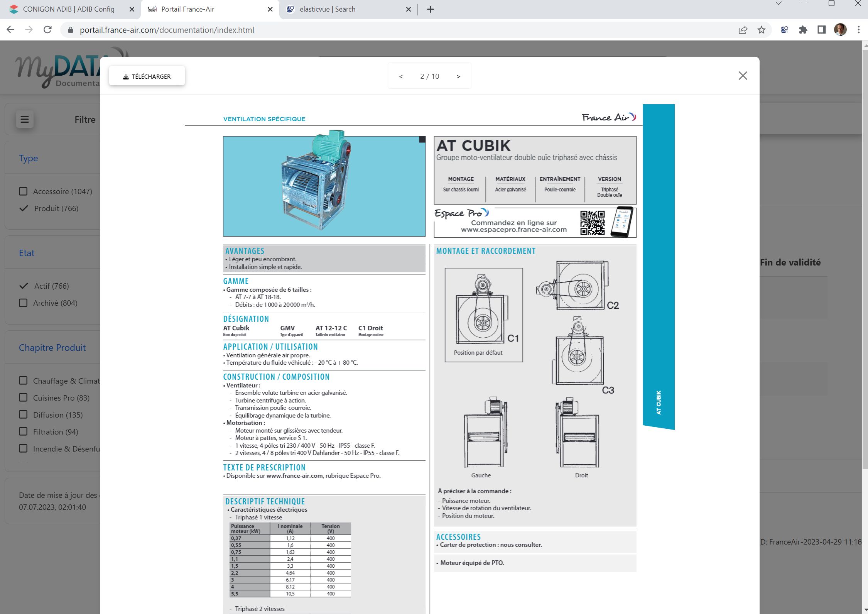Click the Type filter heading
The width and height of the screenshot is (868, 614).
point(29,158)
